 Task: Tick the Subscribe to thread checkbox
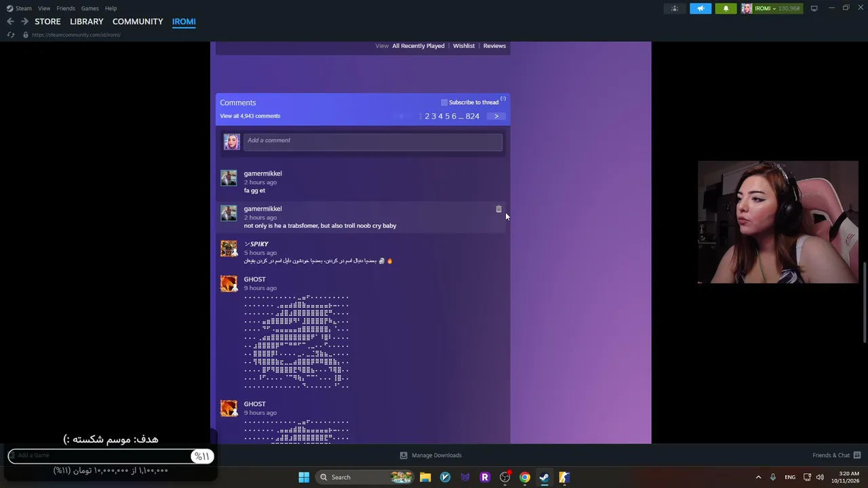(x=444, y=102)
